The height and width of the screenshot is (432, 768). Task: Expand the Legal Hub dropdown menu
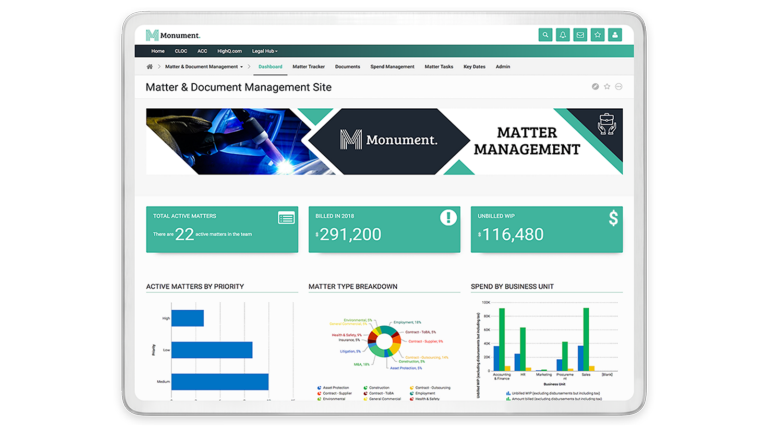265,51
